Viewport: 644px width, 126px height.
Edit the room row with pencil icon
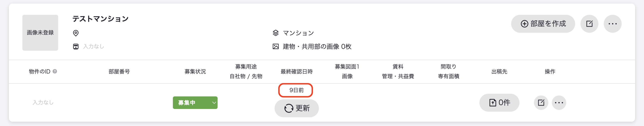coord(541,103)
